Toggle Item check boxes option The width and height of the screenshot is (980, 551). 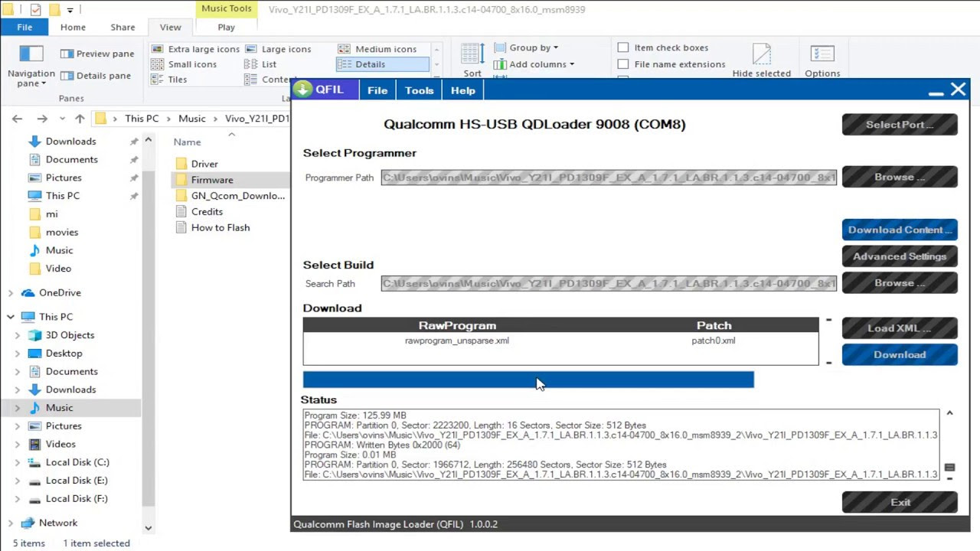(663, 47)
